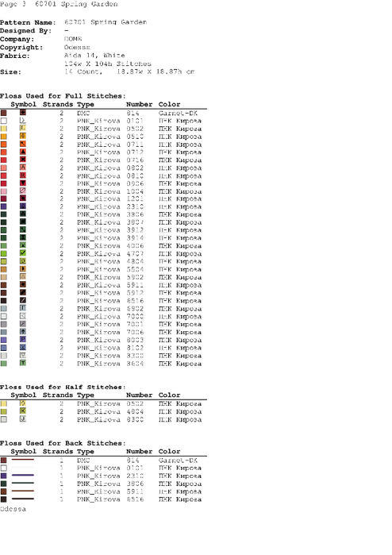
Task: Click the up-pointing triangle symbol in row 0712
Action: tap(23, 152)
